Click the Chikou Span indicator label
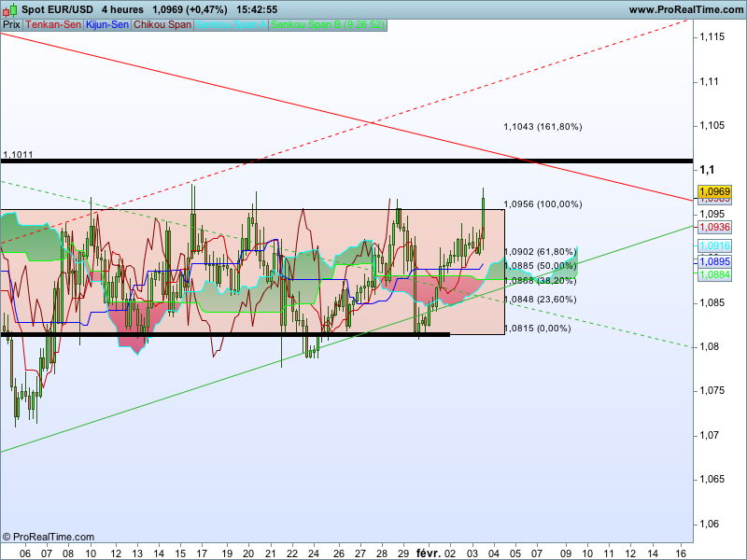 pyautogui.click(x=162, y=25)
